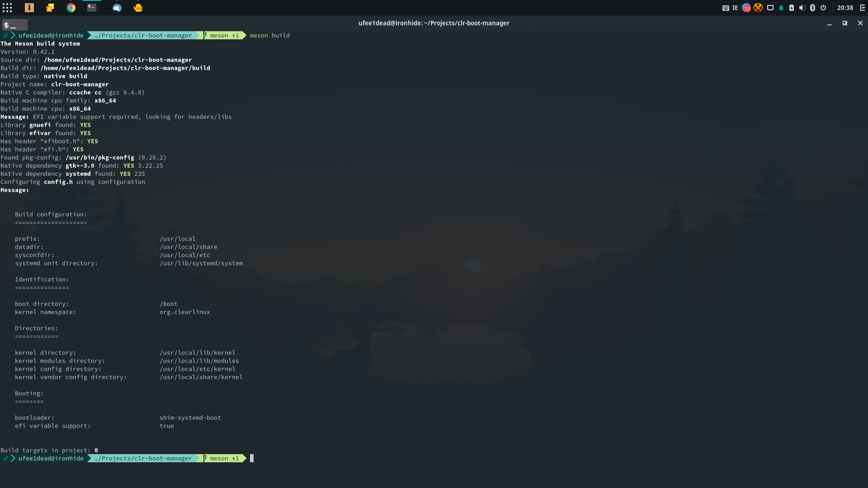This screenshot has width=868, height=488.
Task: Click 'Project name: clr-boot-manager' line
Action: (x=55, y=84)
